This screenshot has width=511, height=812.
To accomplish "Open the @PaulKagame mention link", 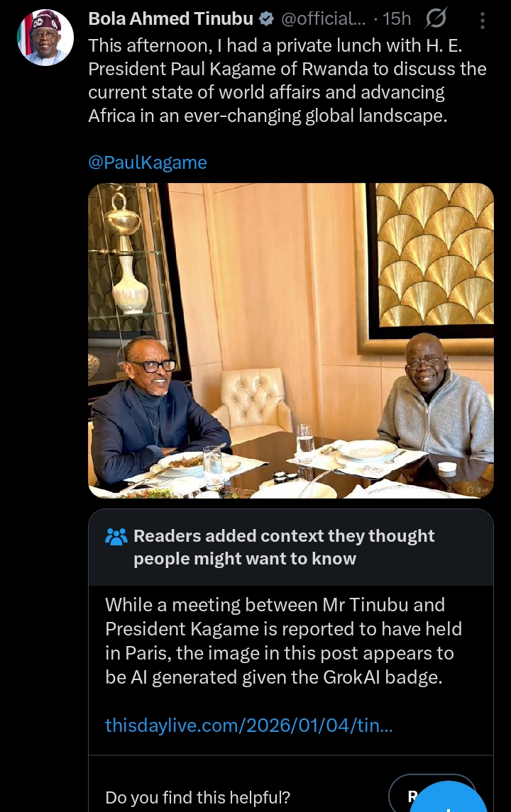I will pyautogui.click(x=147, y=162).
